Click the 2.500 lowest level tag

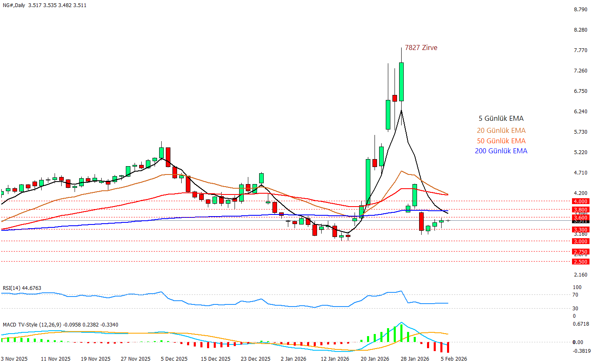coord(580,262)
